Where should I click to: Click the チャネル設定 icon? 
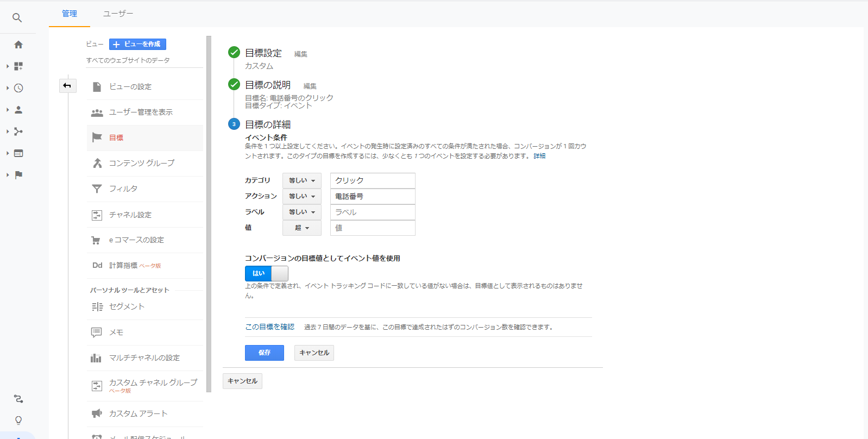coord(97,215)
